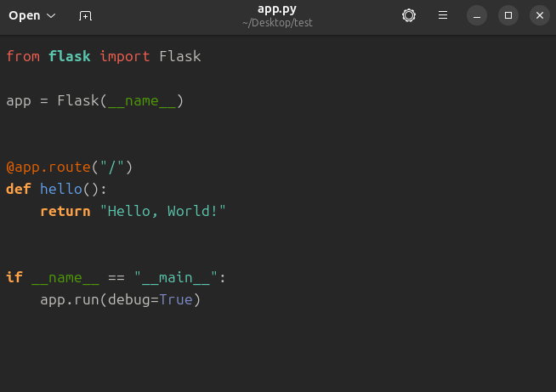Click 'Flask(' call in assignment line

[82, 100]
